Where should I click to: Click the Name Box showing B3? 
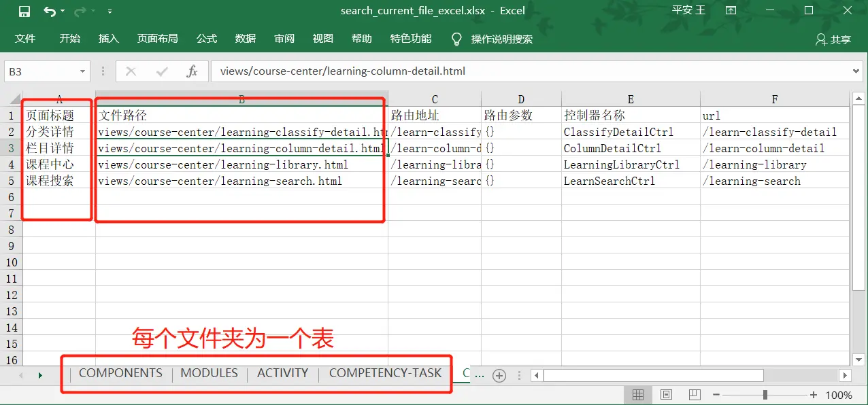[x=41, y=71]
